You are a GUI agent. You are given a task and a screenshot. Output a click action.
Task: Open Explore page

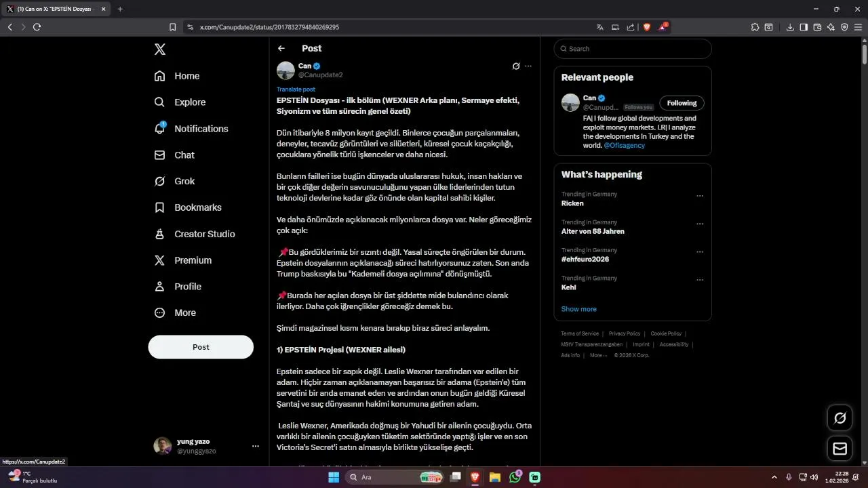tap(180, 102)
